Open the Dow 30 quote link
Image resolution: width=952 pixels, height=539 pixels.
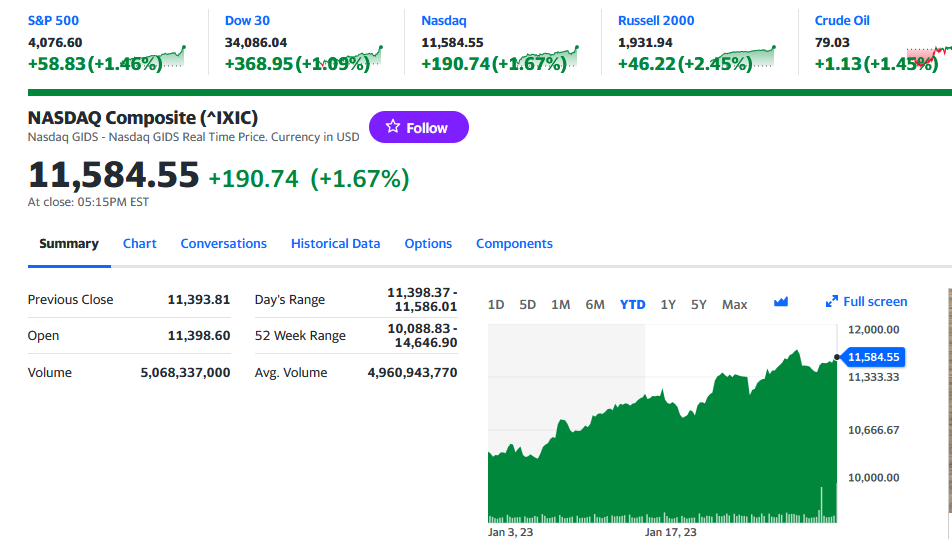(x=247, y=21)
